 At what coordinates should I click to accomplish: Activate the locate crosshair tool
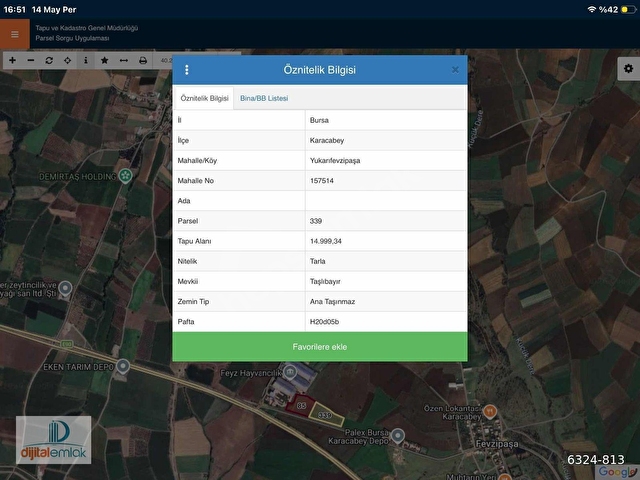click(67, 60)
